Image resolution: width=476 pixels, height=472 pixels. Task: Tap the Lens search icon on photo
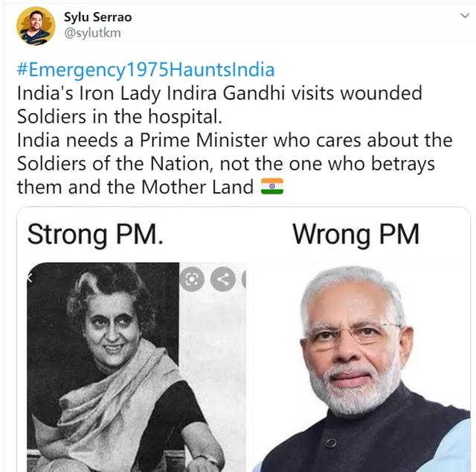click(x=192, y=279)
